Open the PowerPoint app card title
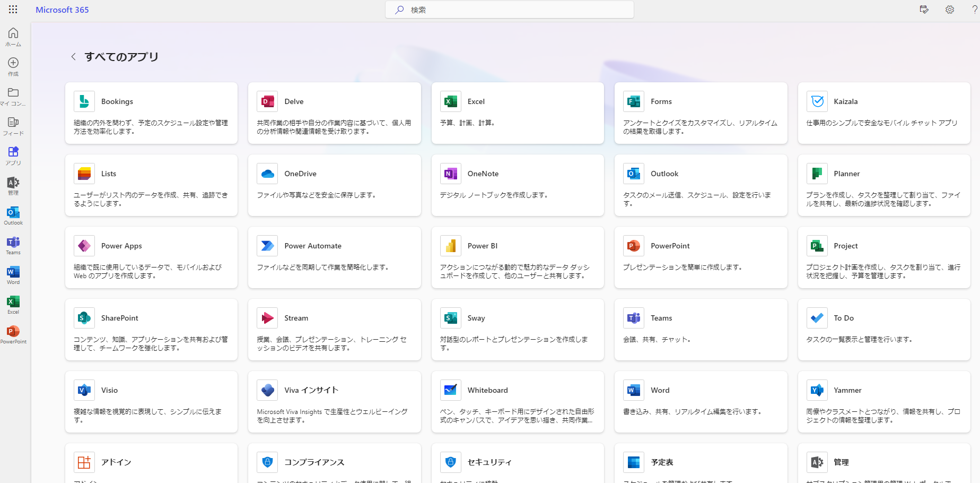This screenshot has width=980, height=483. tap(670, 246)
